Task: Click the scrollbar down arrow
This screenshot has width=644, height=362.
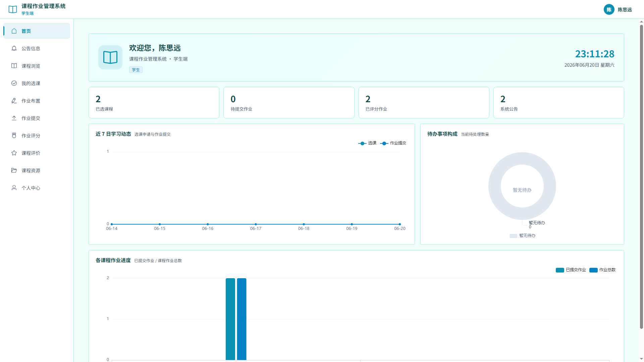Action: click(641, 359)
